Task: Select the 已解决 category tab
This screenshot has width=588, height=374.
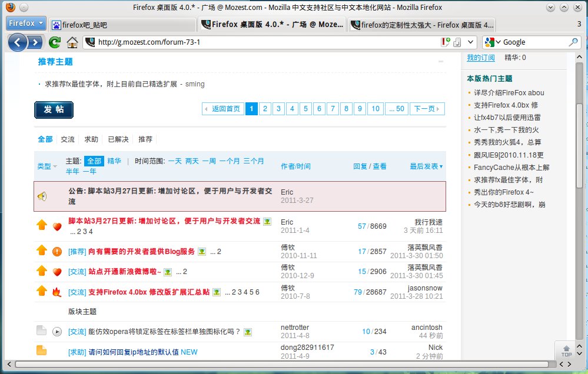Action: coord(118,139)
